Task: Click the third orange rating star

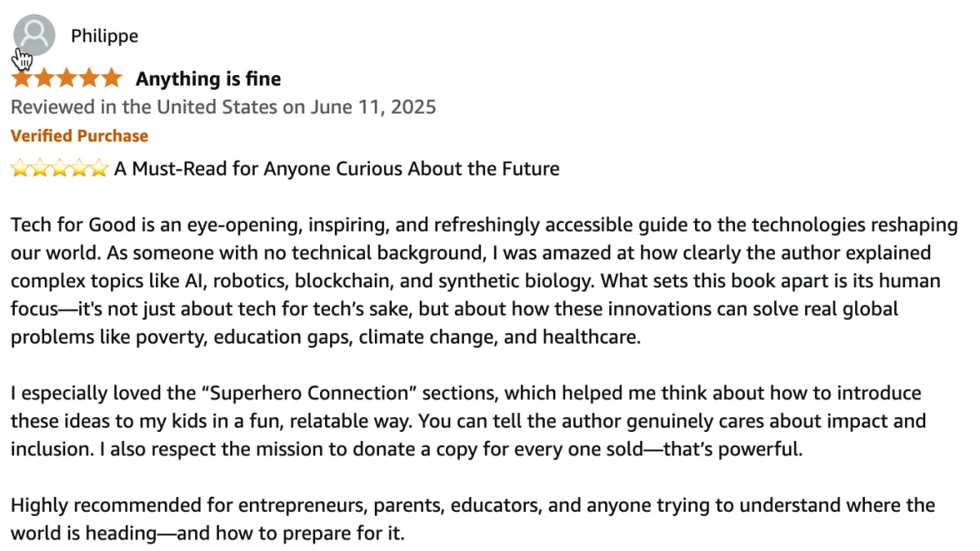Action: pos(66,78)
